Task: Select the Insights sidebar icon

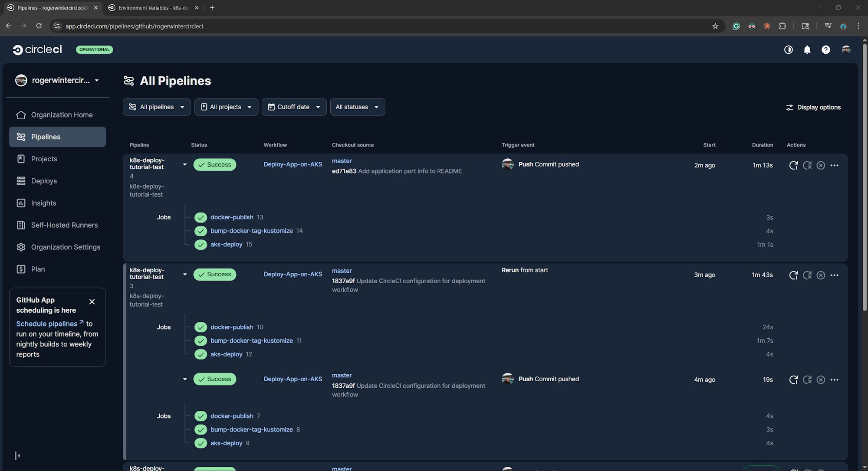Action: click(x=21, y=203)
